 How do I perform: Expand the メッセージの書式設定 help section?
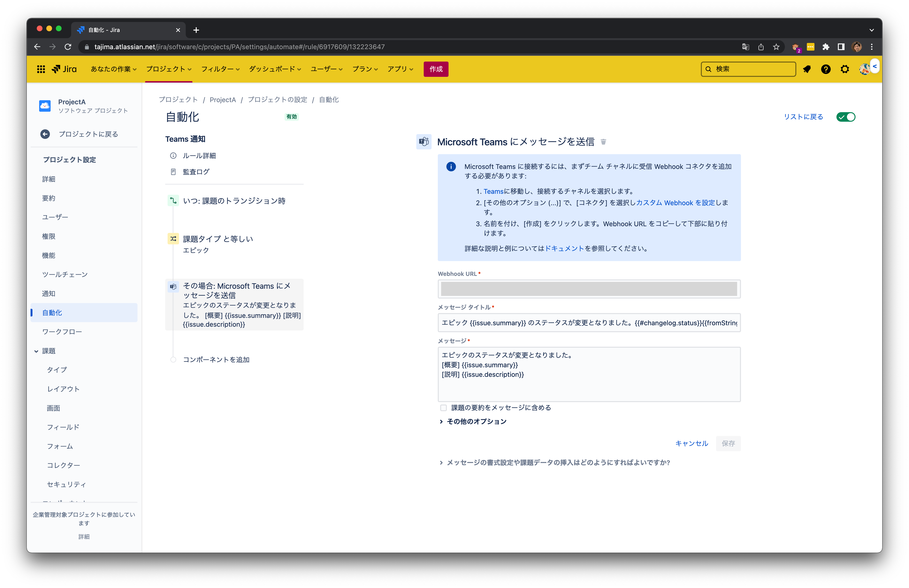pyautogui.click(x=555, y=463)
